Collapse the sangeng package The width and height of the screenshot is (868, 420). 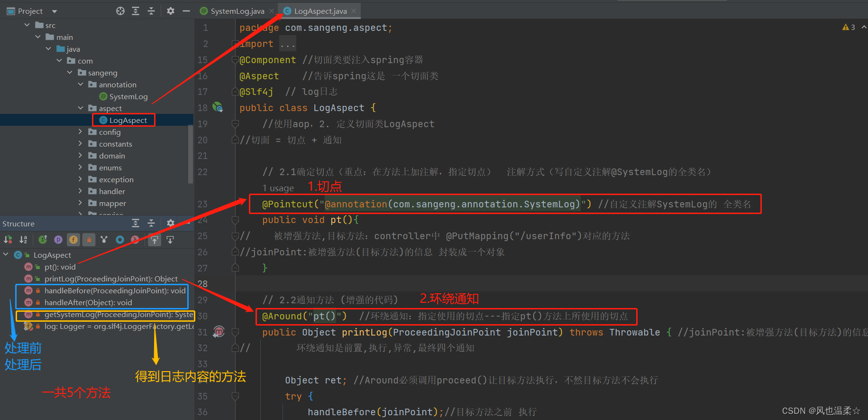70,73
